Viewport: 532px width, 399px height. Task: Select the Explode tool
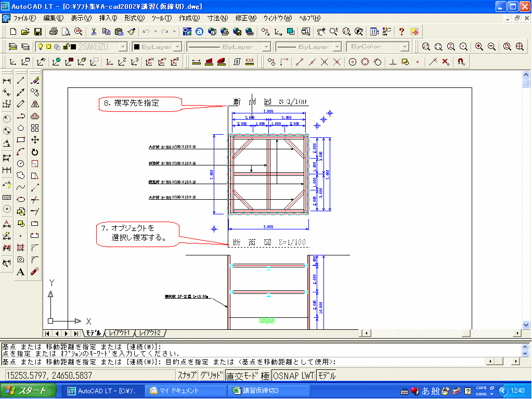[35, 272]
